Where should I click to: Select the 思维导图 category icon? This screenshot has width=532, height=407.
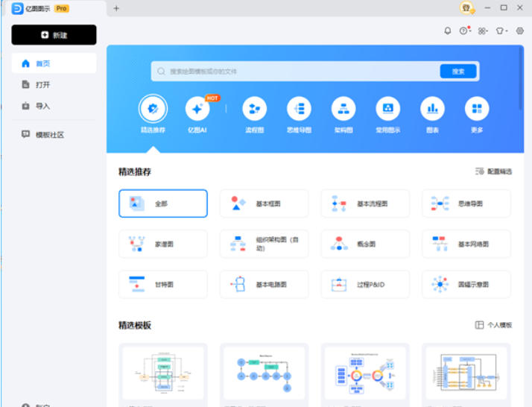coord(299,110)
